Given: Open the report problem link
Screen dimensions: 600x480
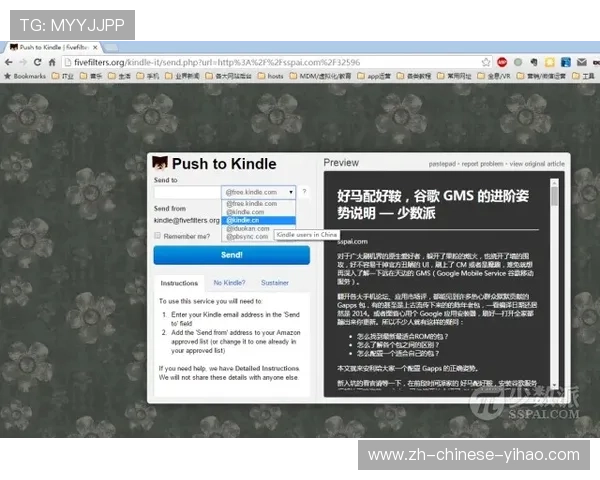Looking at the screenshot, I should [x=482, y=164].
